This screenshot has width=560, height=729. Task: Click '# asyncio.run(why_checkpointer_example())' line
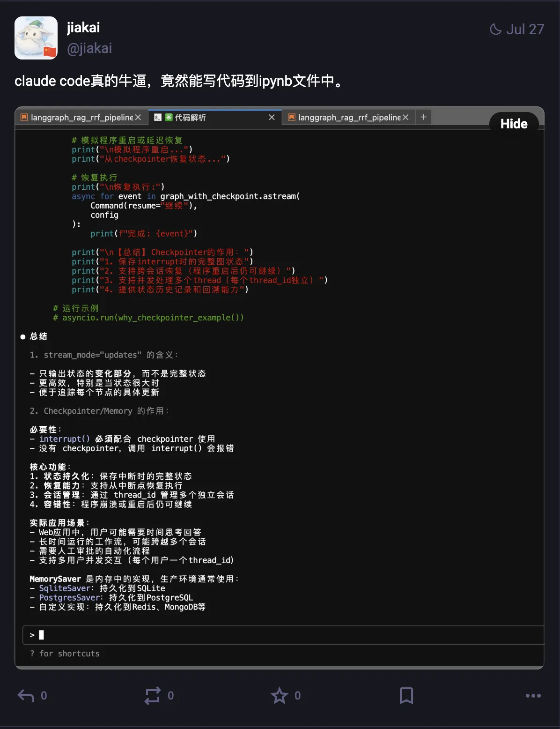[x=148, y=318]
